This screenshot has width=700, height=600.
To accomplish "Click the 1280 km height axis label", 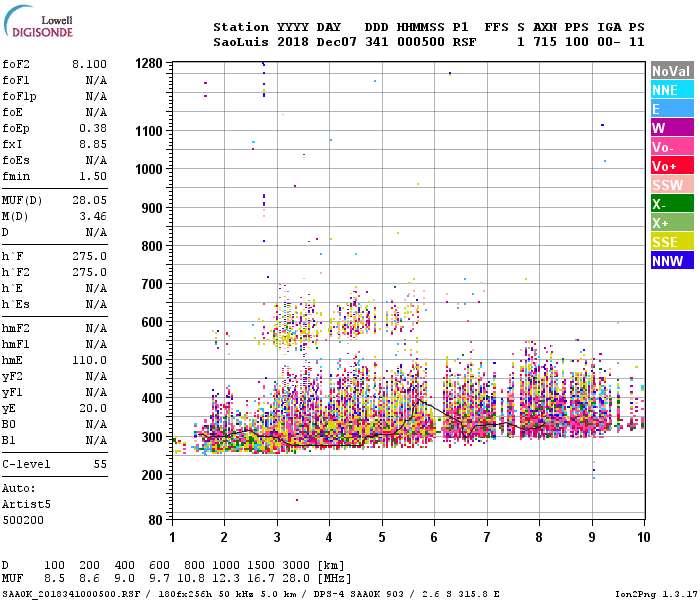I will coord(149,63).
